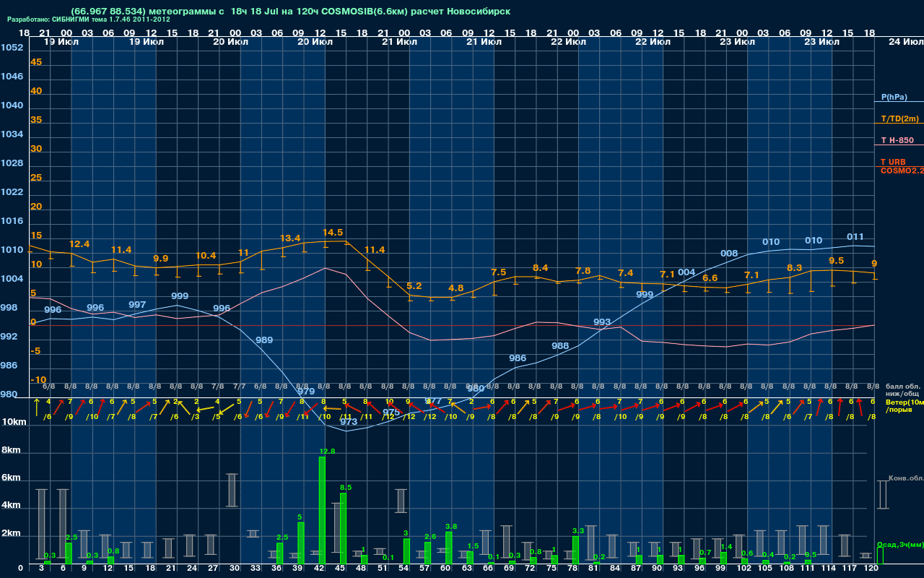
Task: Click the COSMO2.2 label
Action: pyautogui.click(x=902, y=171)
